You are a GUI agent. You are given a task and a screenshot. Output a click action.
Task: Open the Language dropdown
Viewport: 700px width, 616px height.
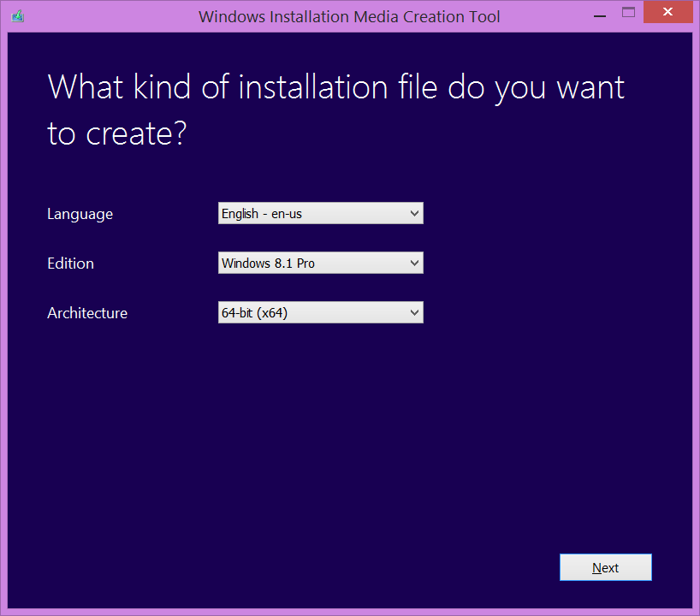pyautogui.click(x=320, y=214)
